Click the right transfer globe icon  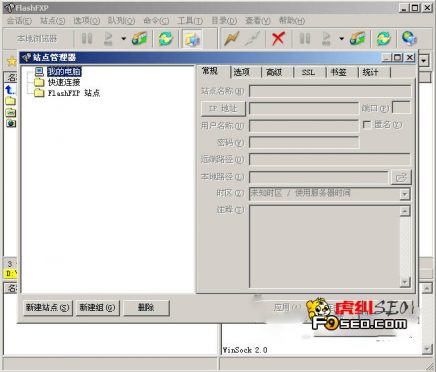click(x=357, y=38)
